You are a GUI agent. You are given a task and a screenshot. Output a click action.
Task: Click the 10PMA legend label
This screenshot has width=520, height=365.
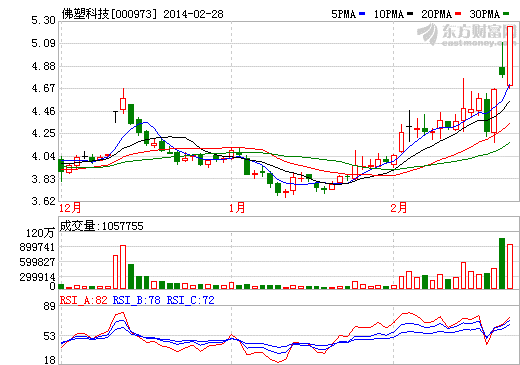389,14
